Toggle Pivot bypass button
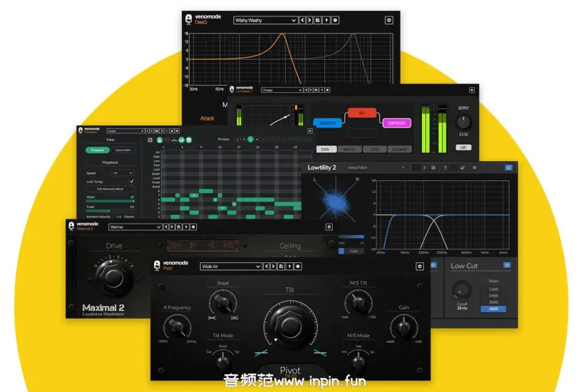588x392 pixels. click(420, 267)
